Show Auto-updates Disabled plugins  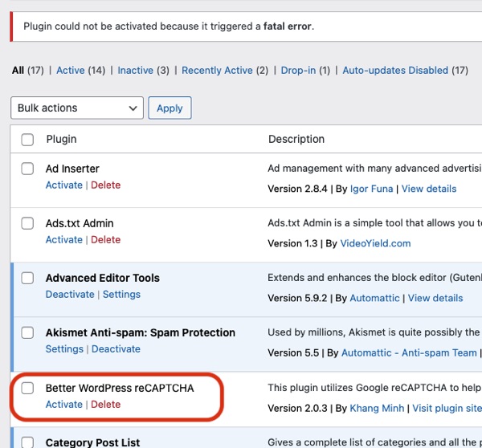pos(395,71)
